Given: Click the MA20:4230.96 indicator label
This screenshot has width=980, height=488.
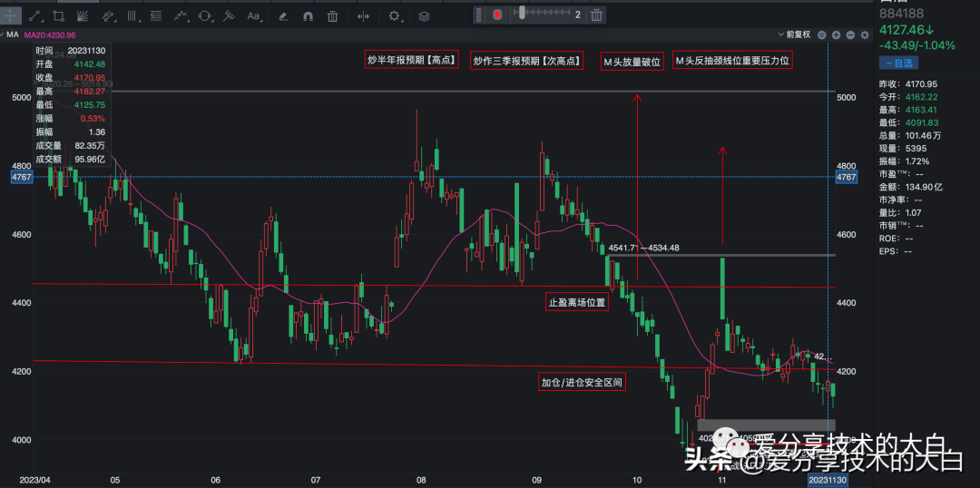Looking at the screenshot, I should point(49,35).
